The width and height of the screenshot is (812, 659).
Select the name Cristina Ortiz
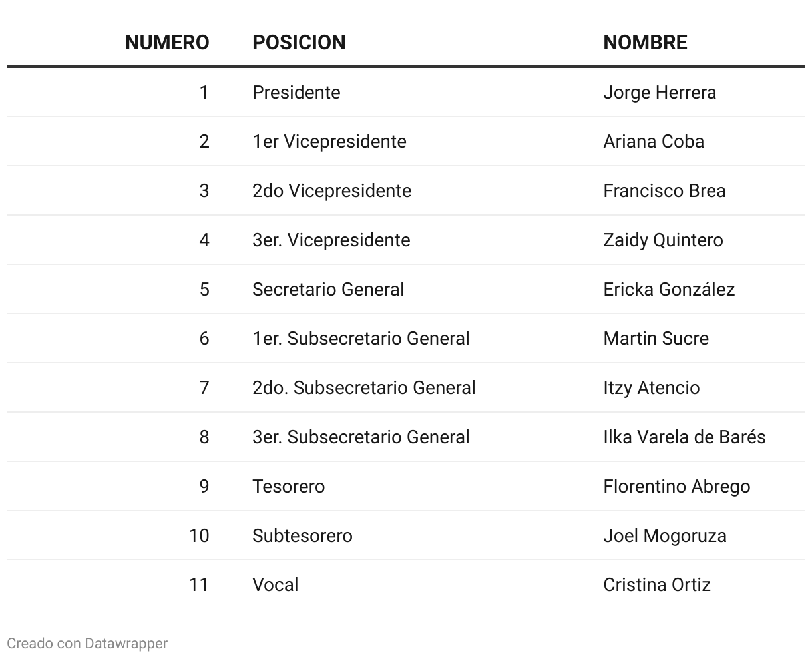[x=656, y=584]
